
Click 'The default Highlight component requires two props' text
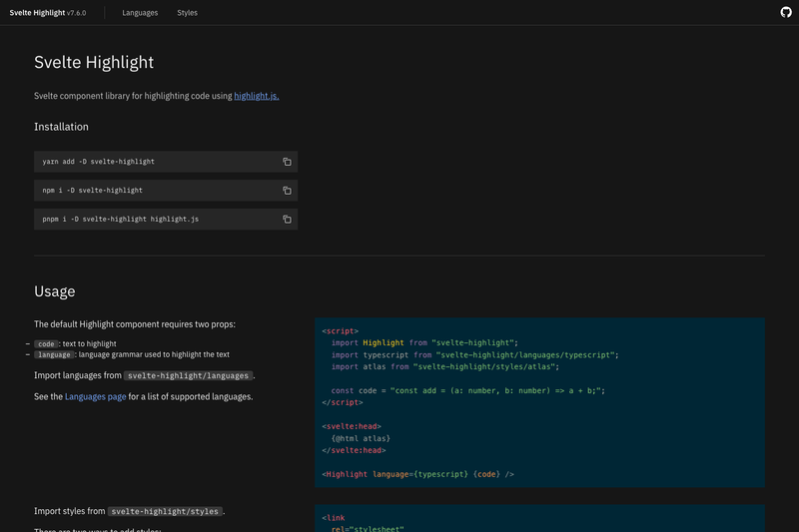135,324
